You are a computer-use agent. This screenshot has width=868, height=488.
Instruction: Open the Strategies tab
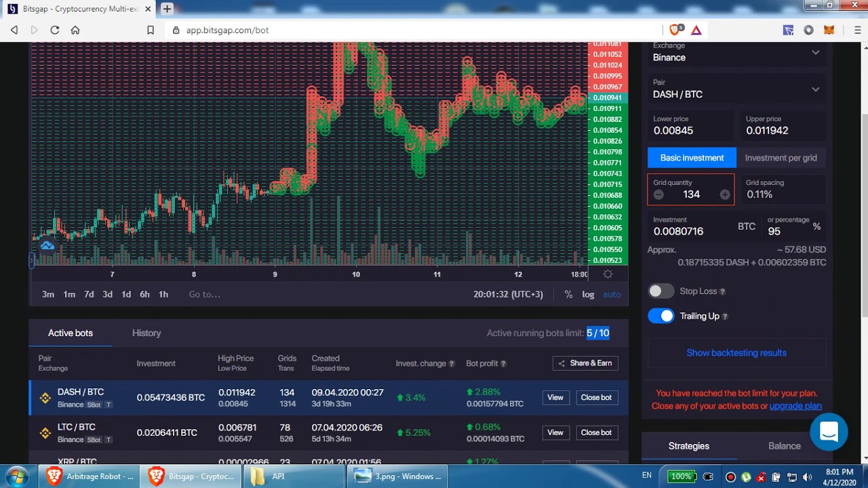pyautogui.click(x=689, y=446)
